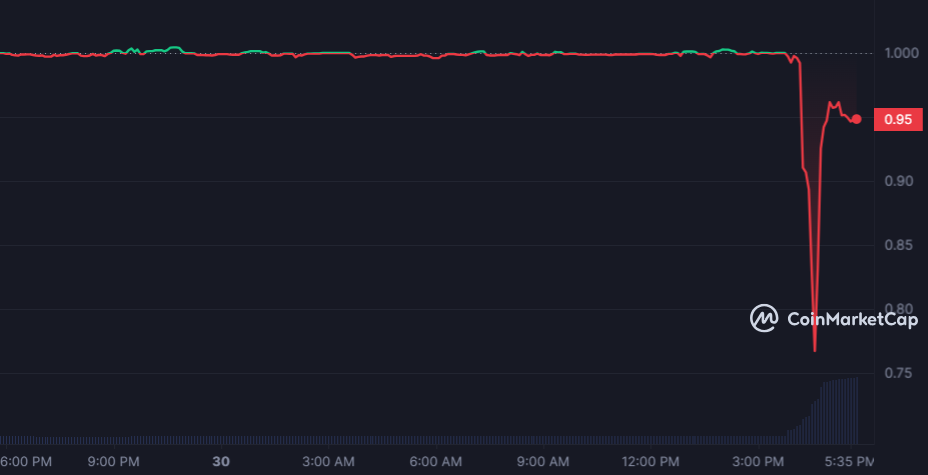928x475 pixels.
Task: Click the lowest point of the price crash
Action: click(x=815, y=350)
